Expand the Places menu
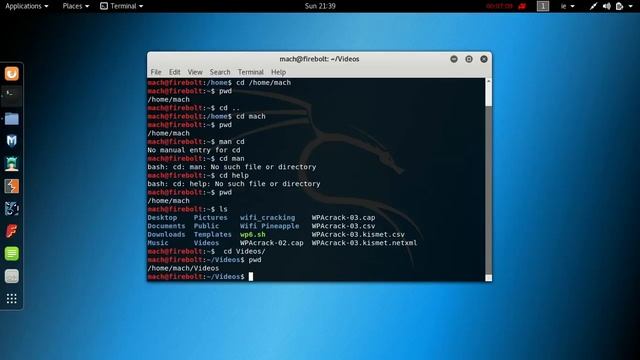The width and height of the screenshot is (640, 360). click(x=76, y=6)
